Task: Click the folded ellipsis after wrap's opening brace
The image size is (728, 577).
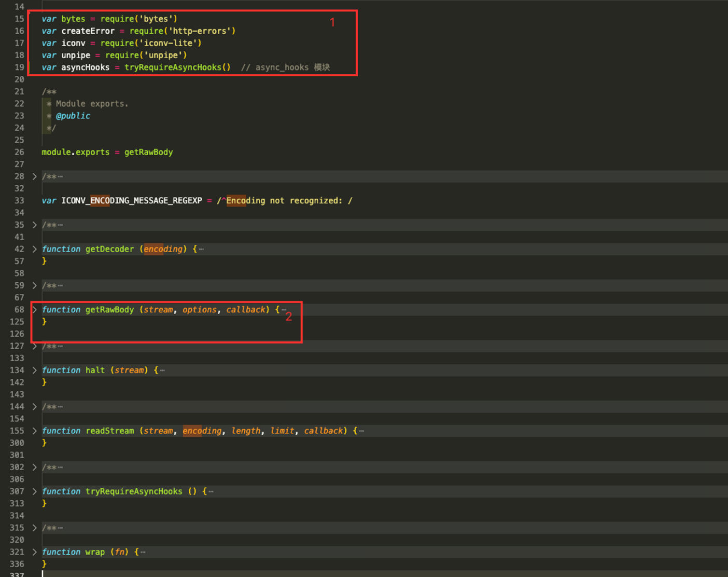Action: click(143, 553)
